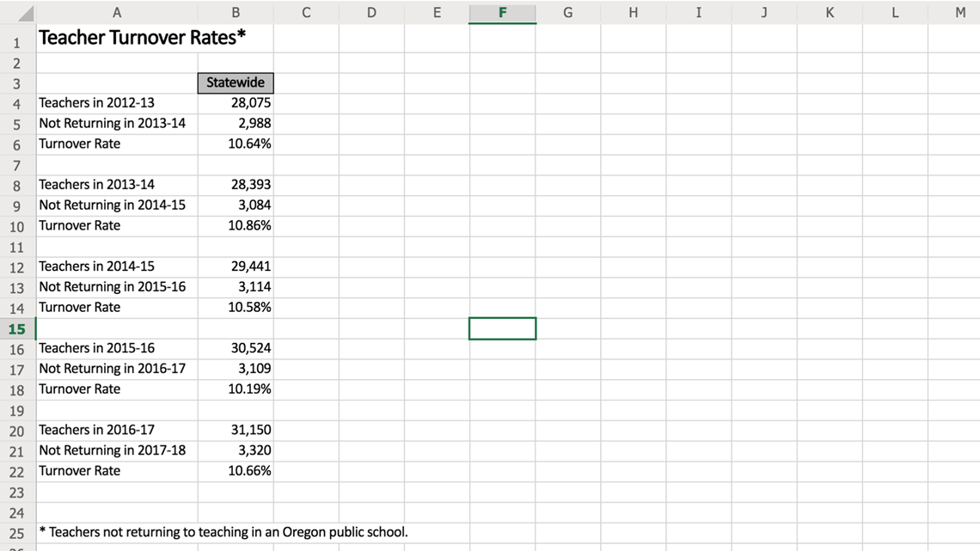
Task: Select row 11 header
Action: (17, 247)
